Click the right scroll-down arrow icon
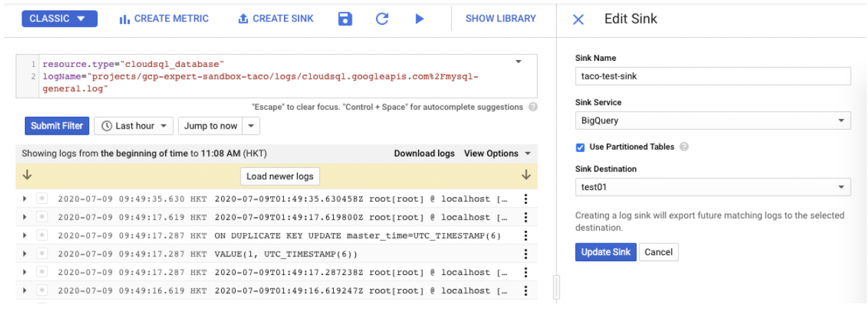 pos(526,176)
